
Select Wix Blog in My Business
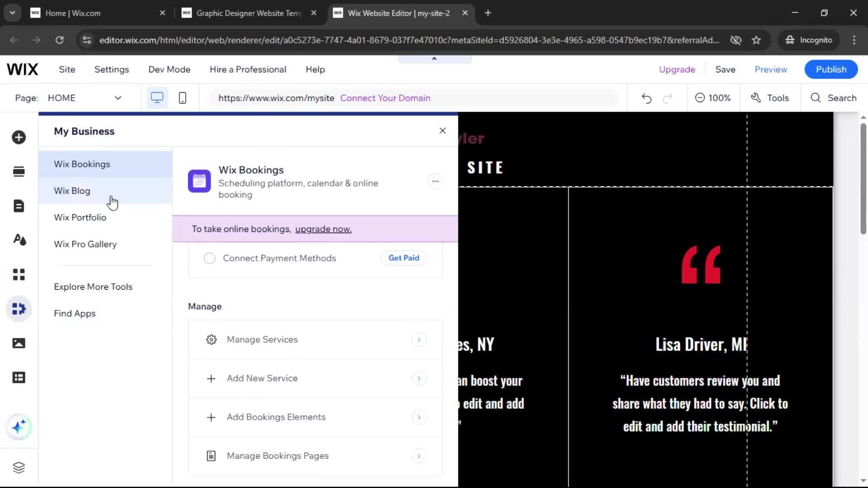click(105, 191)
